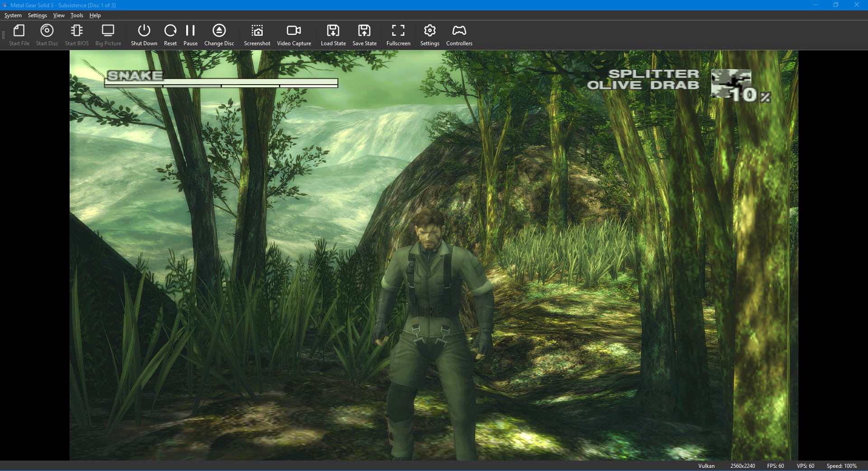Click the Speed: 100% status indicator

click(841, 466)
